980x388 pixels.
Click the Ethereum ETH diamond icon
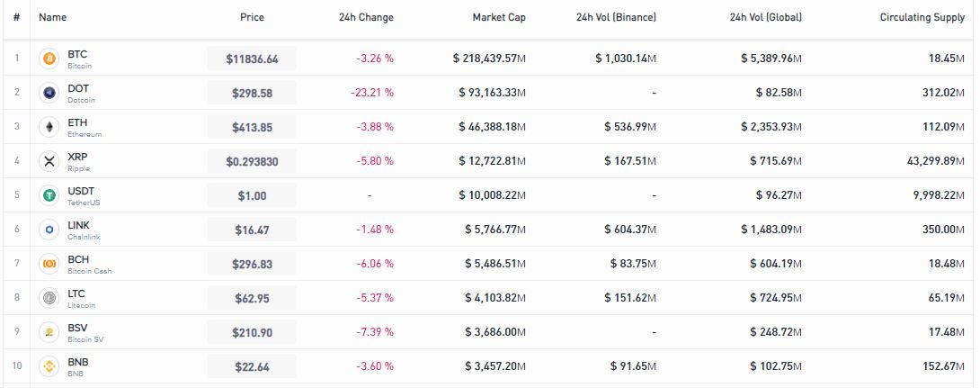49,128
